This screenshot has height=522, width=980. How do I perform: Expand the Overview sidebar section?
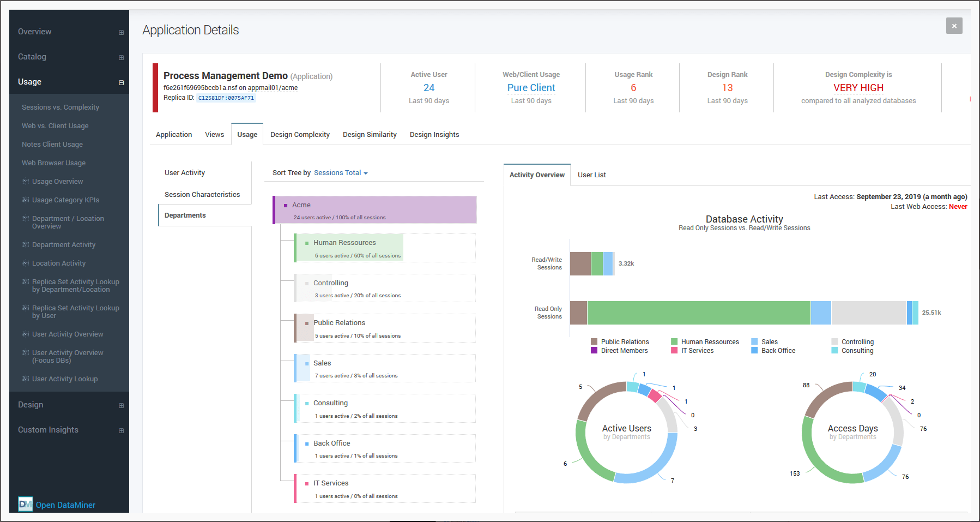[x=121, y=32]
